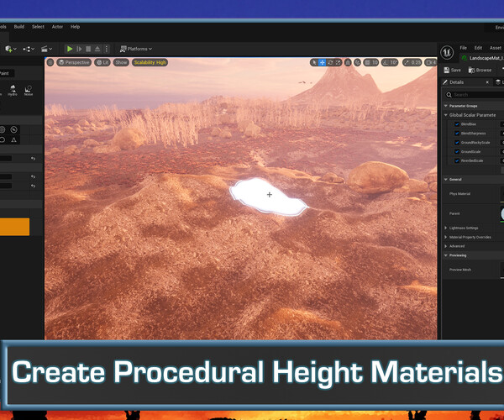Viewport: 504px width, 420px height.
Task: Open the viewport Show menu
Action: pyautogui.click(x=121, y=62)
